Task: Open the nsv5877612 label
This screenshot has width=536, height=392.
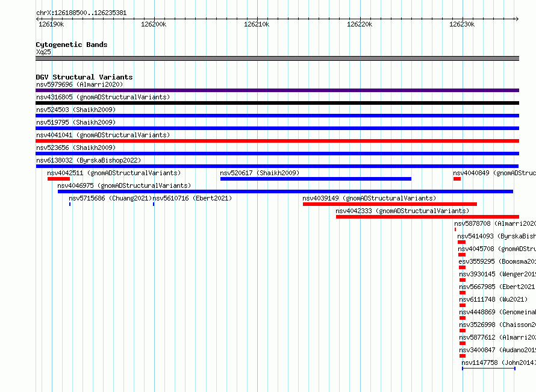Action: click(x=497, y=337)
